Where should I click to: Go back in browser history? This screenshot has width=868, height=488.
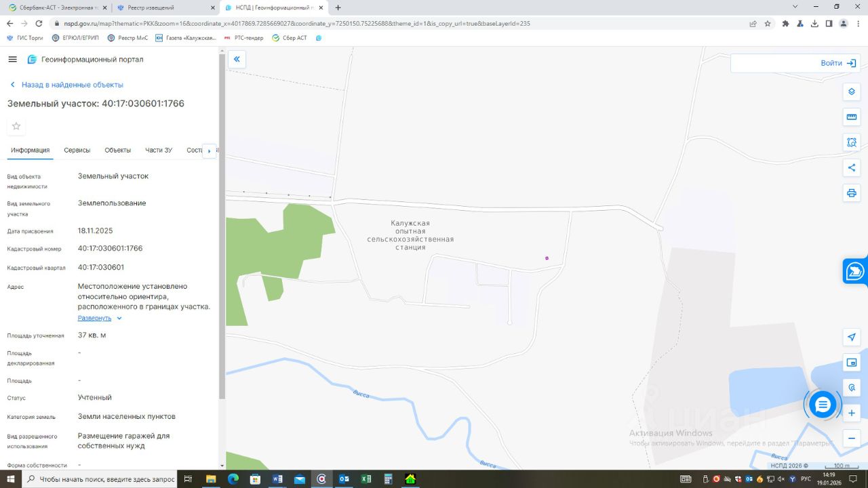9,23
